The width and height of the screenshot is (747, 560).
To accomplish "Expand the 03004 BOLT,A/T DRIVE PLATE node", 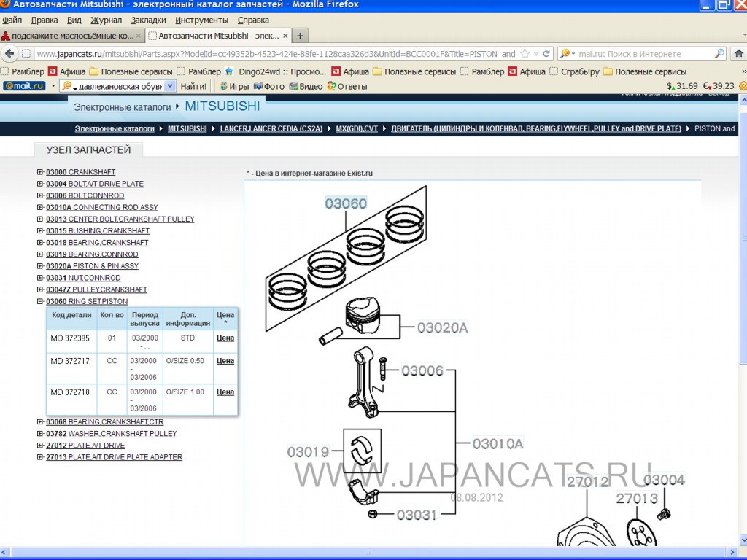I will point(40,184).
